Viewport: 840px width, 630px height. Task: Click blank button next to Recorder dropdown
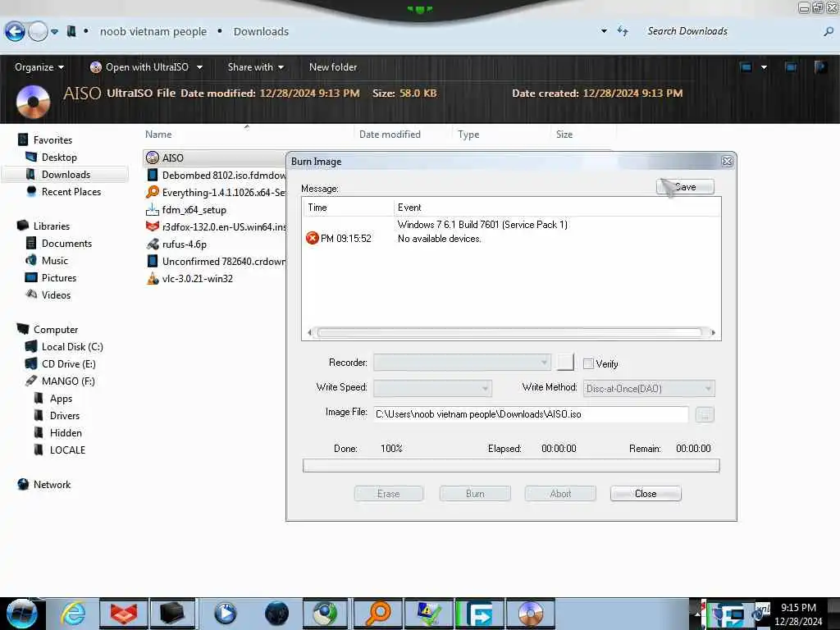[565, 362]
